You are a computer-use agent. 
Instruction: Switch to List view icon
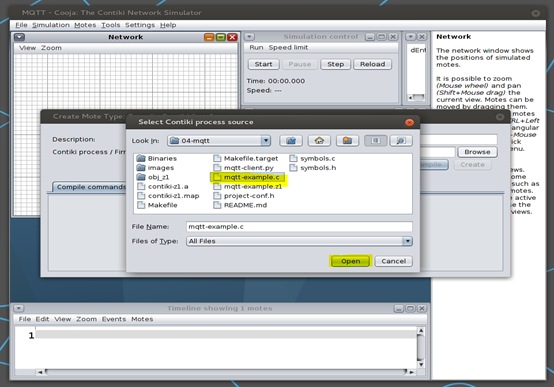[375, 141]
